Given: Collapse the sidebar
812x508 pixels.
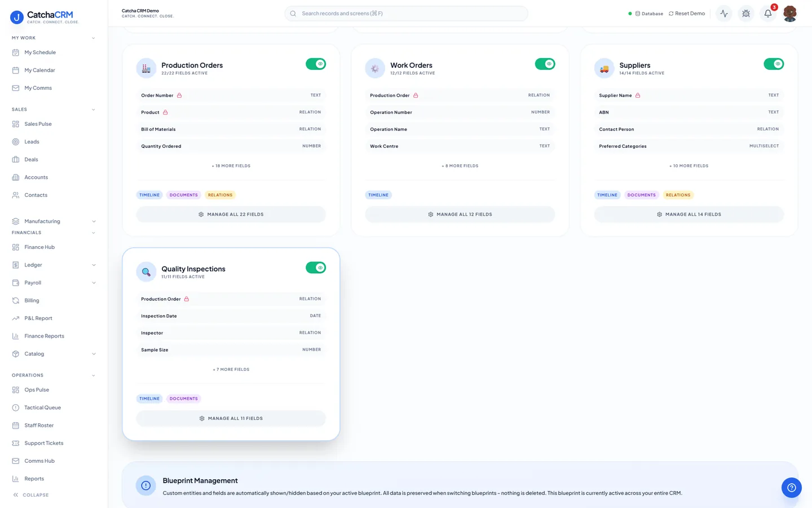Looking at the screenshot, I should click(31, 495).
